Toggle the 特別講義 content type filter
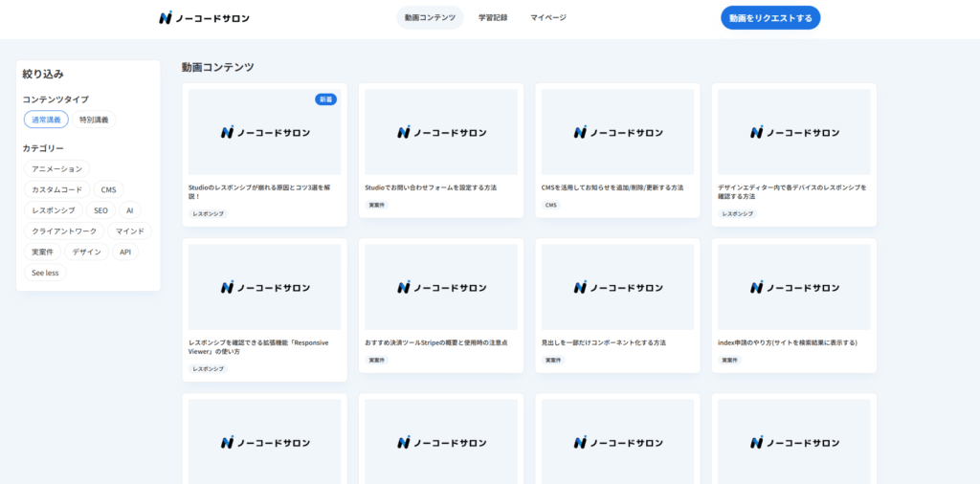The width and height of the screenshot is (980, 484). click(94, 120)
